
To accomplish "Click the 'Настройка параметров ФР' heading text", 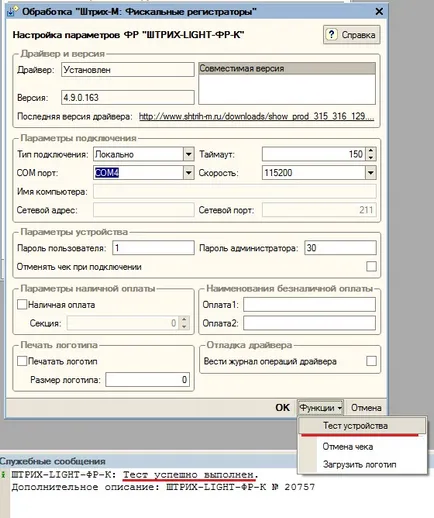I will [128, 35].
